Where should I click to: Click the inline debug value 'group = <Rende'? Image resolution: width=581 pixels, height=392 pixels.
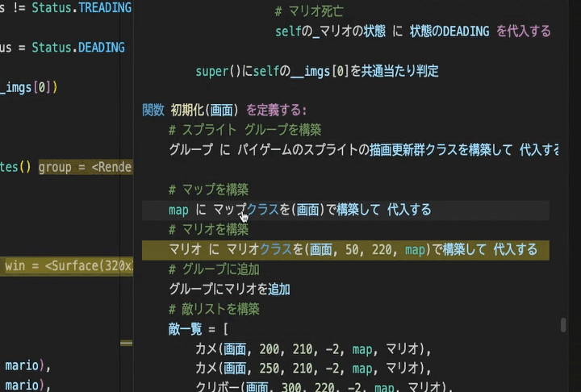pos(86,168)
